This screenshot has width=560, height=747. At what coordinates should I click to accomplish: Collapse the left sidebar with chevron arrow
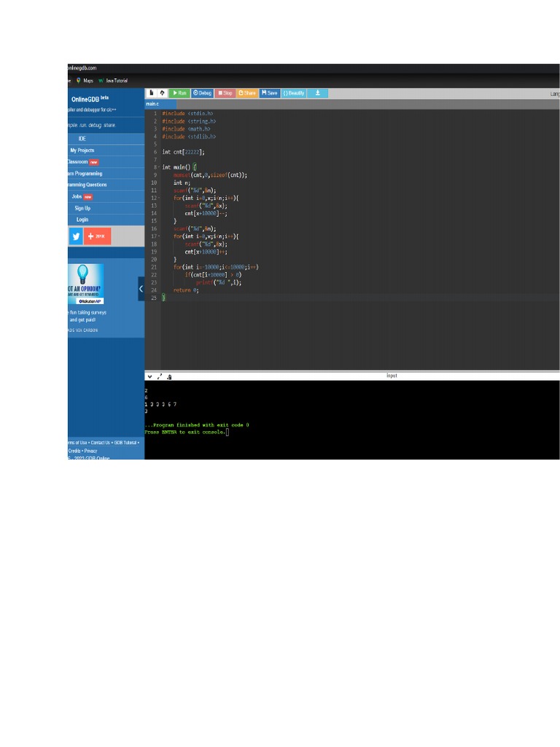click(141, 289)
